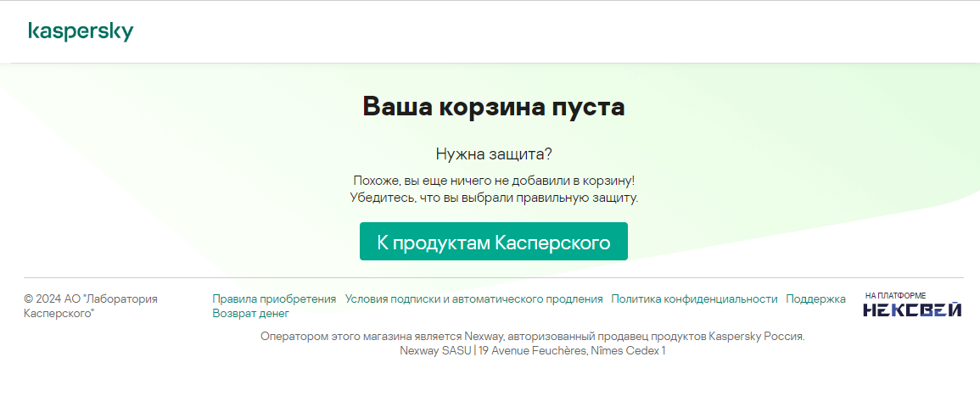The image size is (980, 413).
Task: Open Правила приобретения link
Action: pos(274,299)
